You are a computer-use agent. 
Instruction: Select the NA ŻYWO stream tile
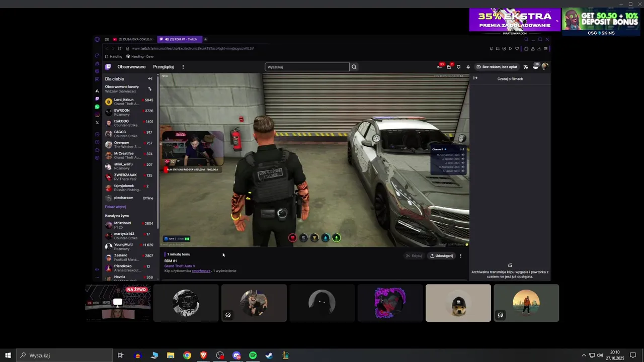coord(118,303)
